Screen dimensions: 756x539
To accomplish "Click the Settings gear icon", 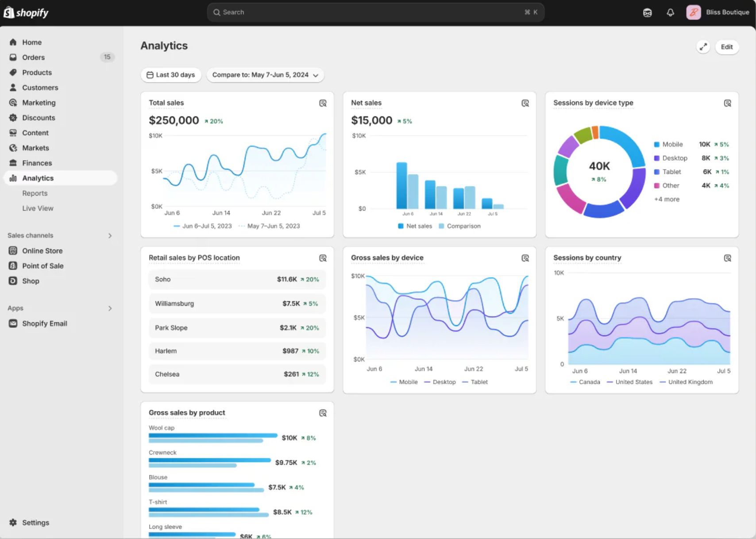I will [13, 523].
